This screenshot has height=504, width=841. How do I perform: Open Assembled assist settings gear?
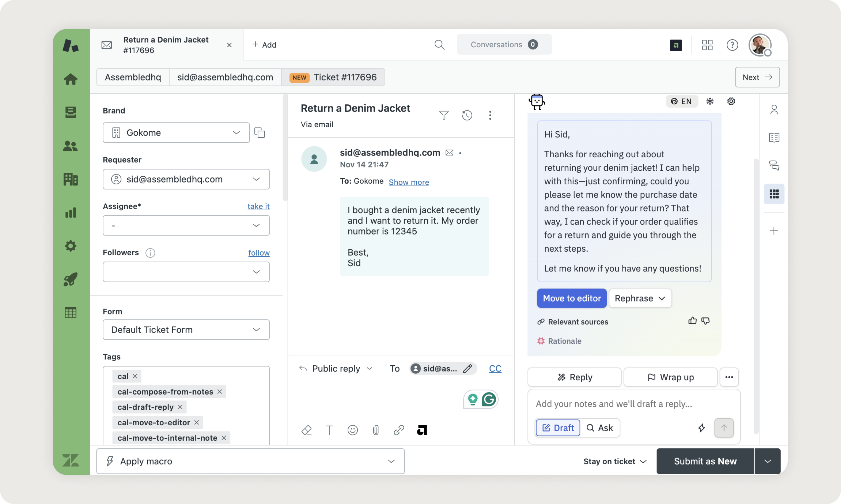click(731, 101)
